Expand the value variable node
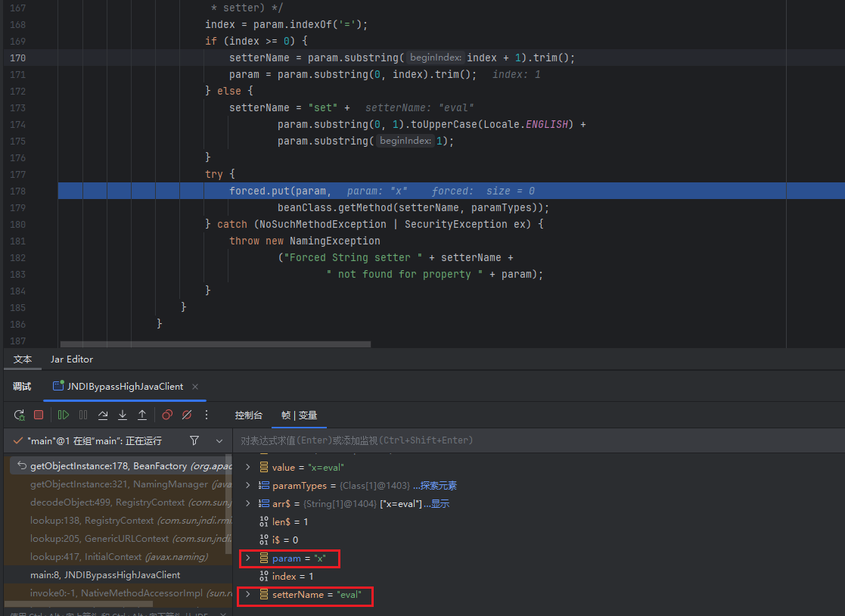845x616 pixels. (248, 467)
